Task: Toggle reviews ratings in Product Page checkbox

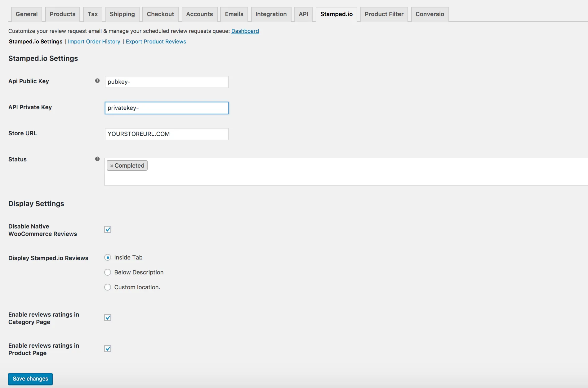Action: 108,349
